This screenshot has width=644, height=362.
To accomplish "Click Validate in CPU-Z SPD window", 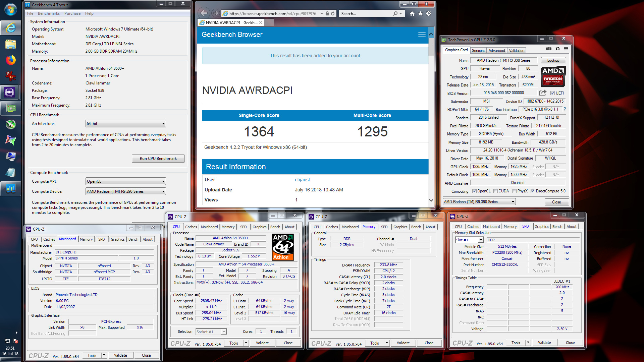I will tap(544, 343).
